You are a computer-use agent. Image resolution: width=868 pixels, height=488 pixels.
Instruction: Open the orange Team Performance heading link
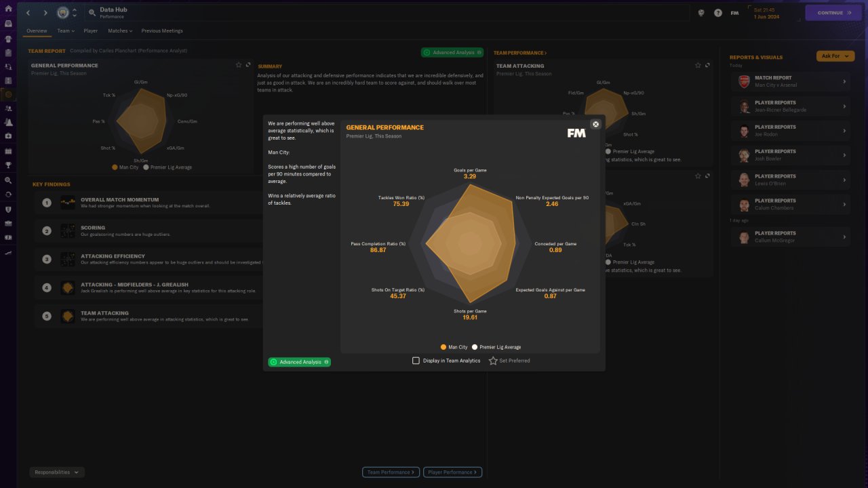[520, 53]
